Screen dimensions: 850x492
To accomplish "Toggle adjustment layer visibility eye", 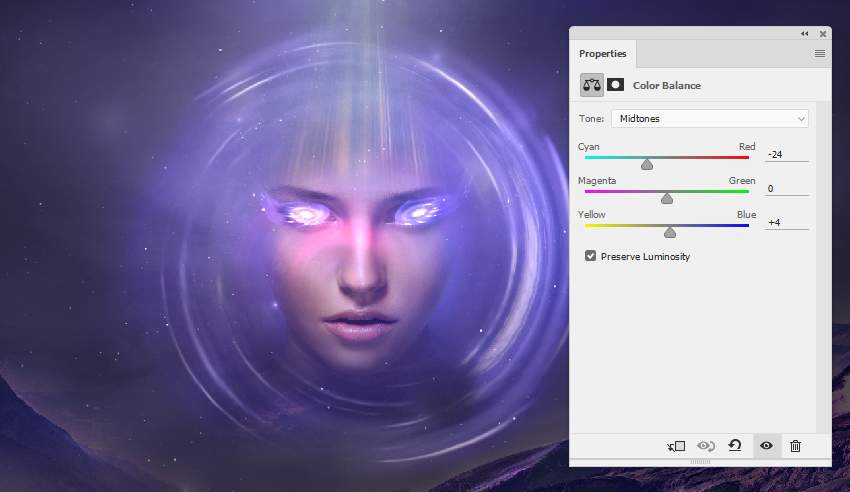I will [766, 446].
